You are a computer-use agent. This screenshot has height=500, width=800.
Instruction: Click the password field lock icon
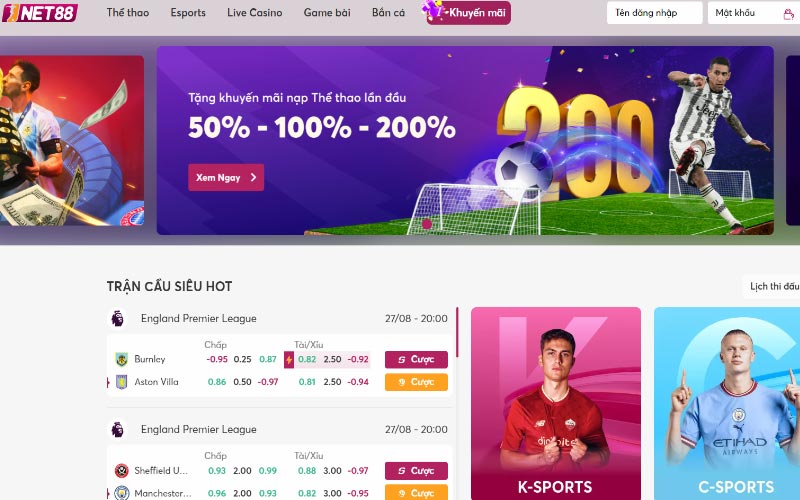(x=789, y=14)
